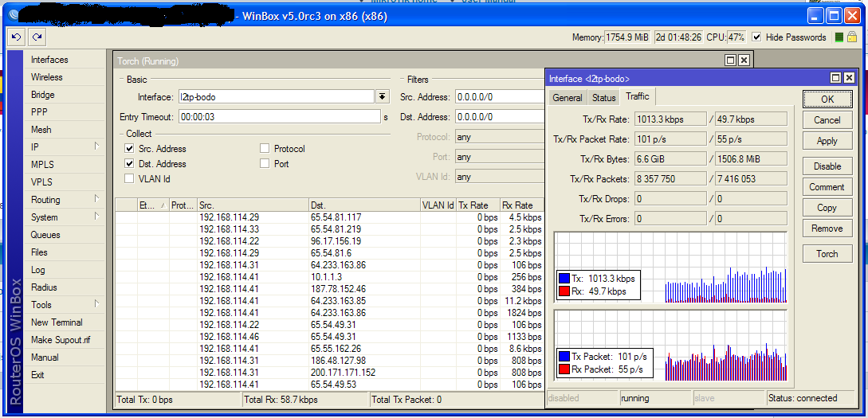
Task: Select row with destination 65.54.81.117
Action: 329,217
